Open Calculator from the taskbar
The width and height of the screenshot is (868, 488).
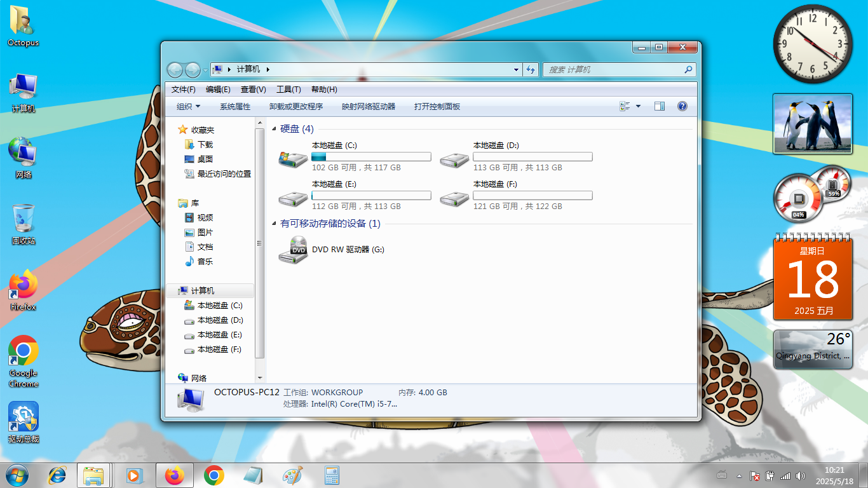click(x=332, y=475)
